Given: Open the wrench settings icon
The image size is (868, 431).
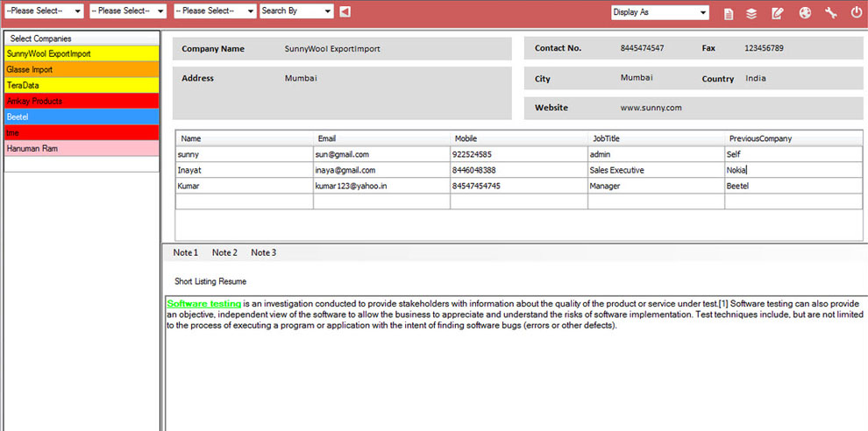Looking at the screenshot, I should pyautogui.click(x=831, y=13).
